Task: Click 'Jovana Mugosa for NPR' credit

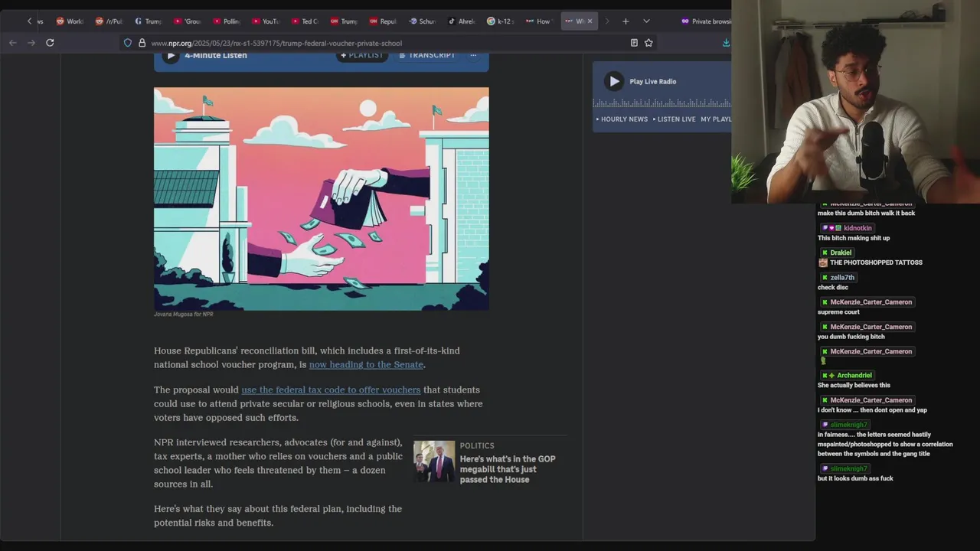Action: [184, 315]
